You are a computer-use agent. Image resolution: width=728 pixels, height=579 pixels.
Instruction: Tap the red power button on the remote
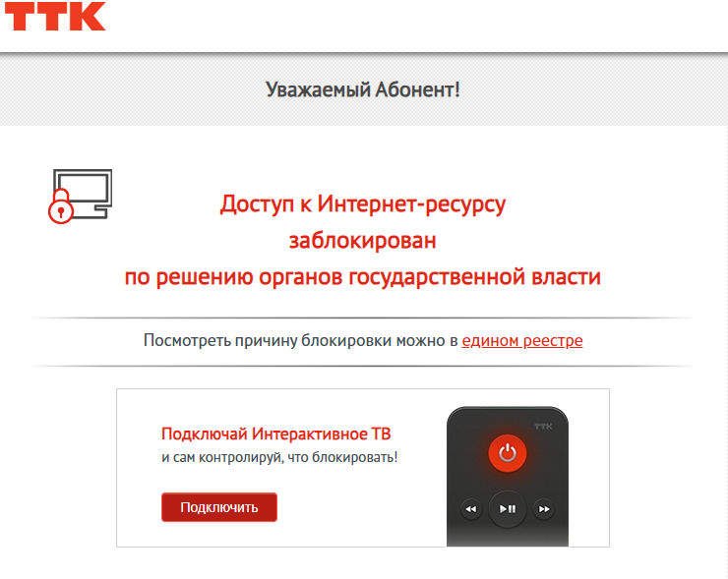(508, 453)
